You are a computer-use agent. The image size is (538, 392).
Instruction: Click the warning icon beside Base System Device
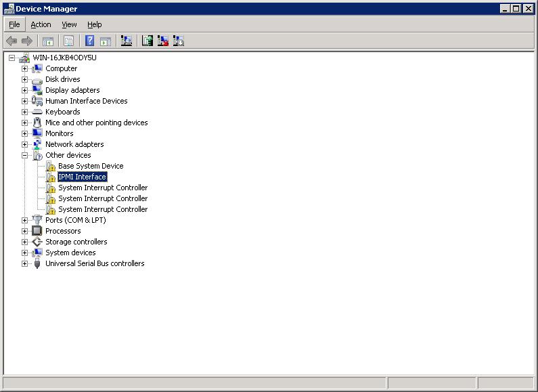[51, 166]
